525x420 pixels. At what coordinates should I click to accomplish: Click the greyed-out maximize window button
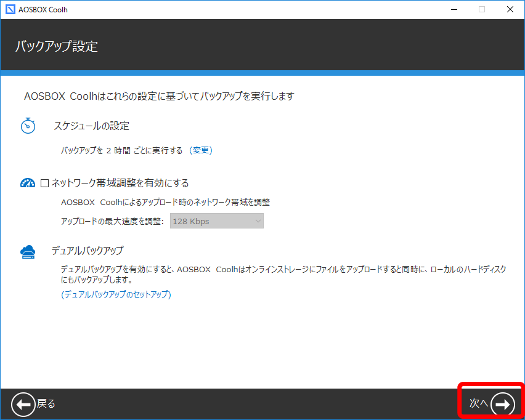coord(482,9)
